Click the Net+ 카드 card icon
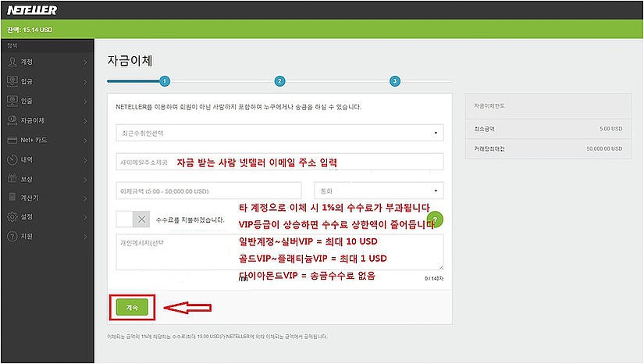This screenshot has height=364, width=644. pos(12,140)
